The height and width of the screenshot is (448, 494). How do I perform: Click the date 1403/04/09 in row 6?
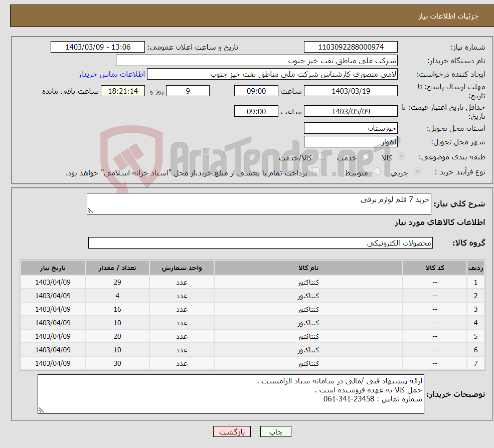click(x=53, y=350)
